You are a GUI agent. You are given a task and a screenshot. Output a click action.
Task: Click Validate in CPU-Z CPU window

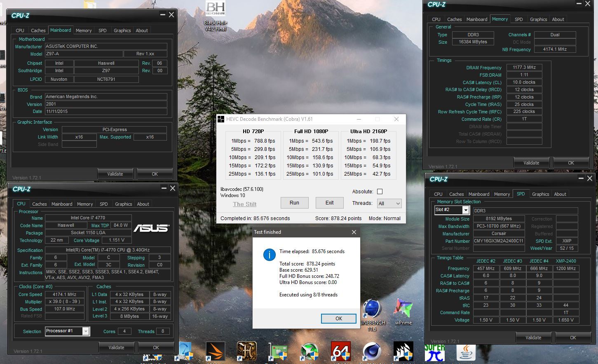pyautogui.click(x=116, y=348)
